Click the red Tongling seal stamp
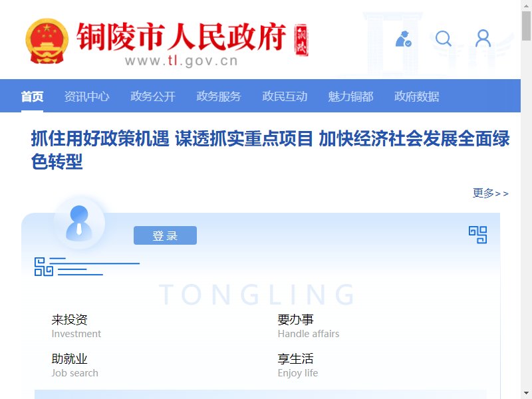 click(x=301, y=40)
